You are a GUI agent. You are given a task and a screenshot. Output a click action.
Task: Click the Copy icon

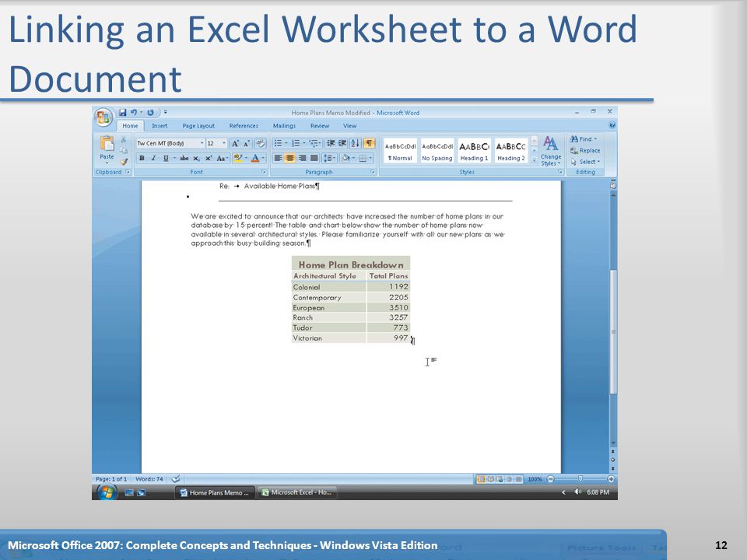pos(124,150)
